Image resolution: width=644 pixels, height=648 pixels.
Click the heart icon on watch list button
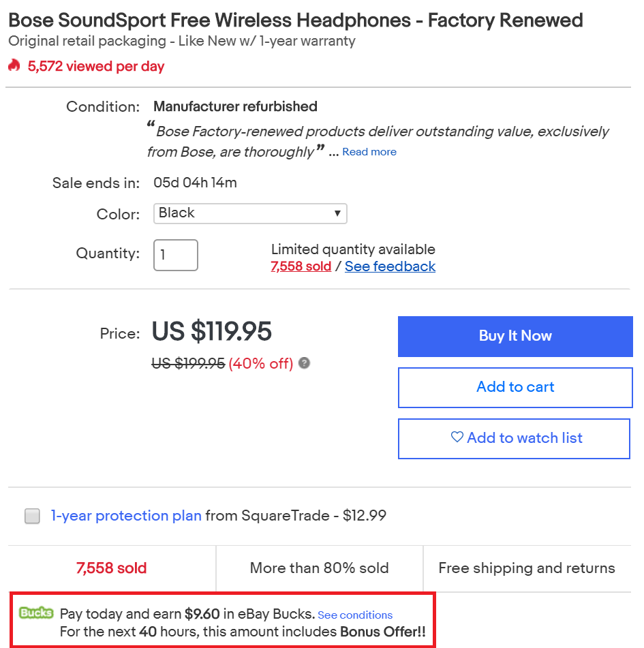point(457,437)
